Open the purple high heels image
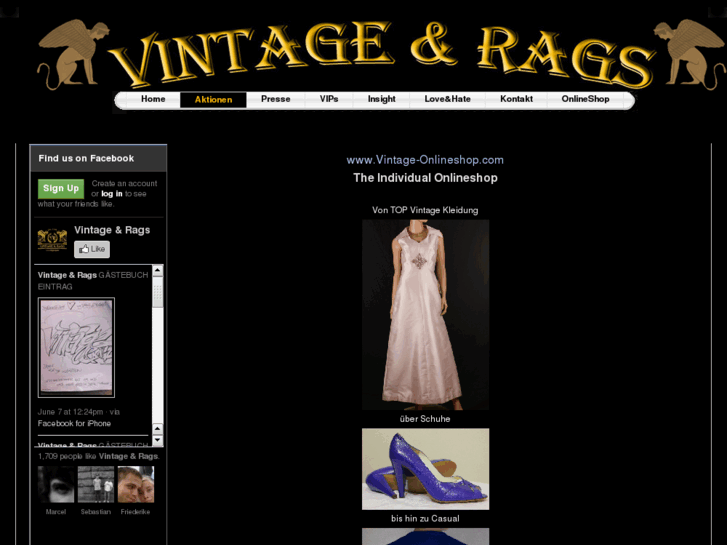 [x=425, y=469]
